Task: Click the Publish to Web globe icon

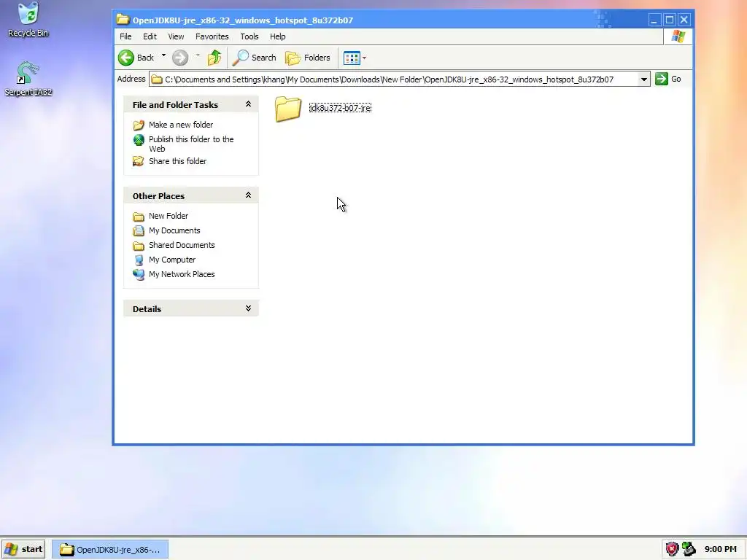Action: [x=139, y=140]
